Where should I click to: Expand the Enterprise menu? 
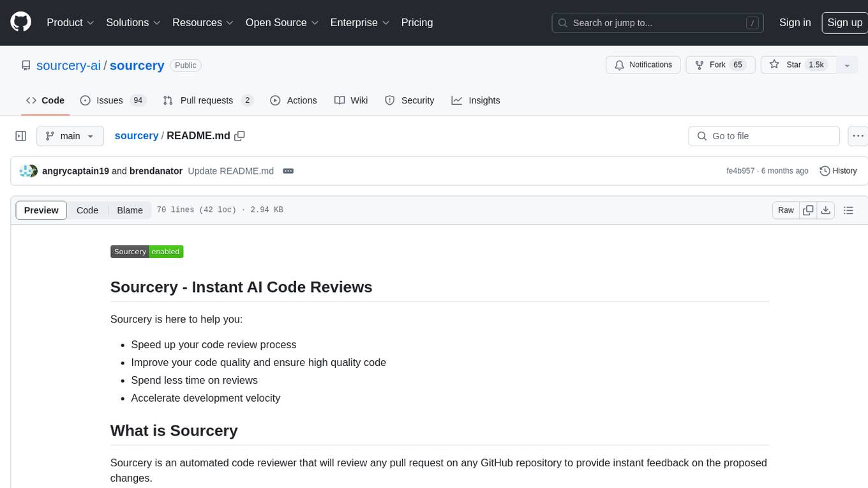pos(360,22)
